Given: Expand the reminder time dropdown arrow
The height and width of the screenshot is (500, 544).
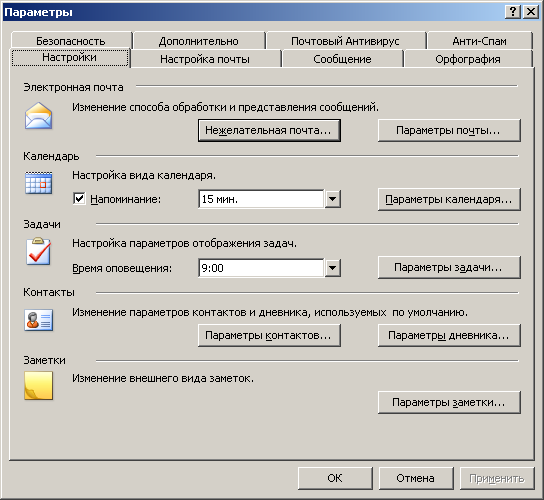Looking at the screenshot, I should click(x=332, y=199).
